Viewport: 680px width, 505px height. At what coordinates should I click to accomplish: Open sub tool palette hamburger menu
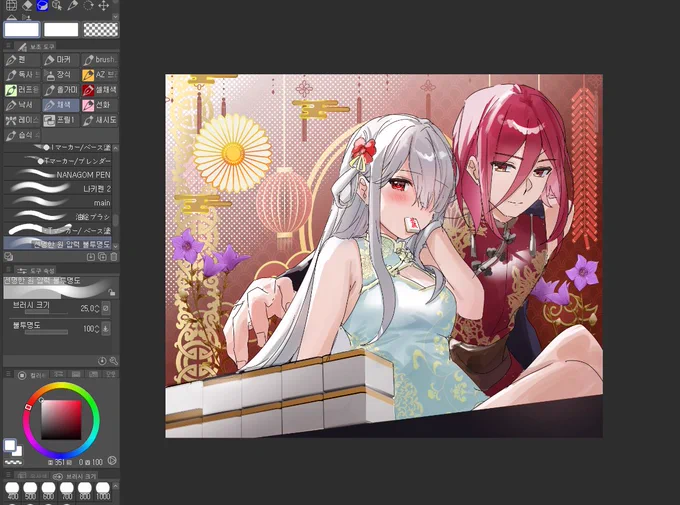(7, 45)
